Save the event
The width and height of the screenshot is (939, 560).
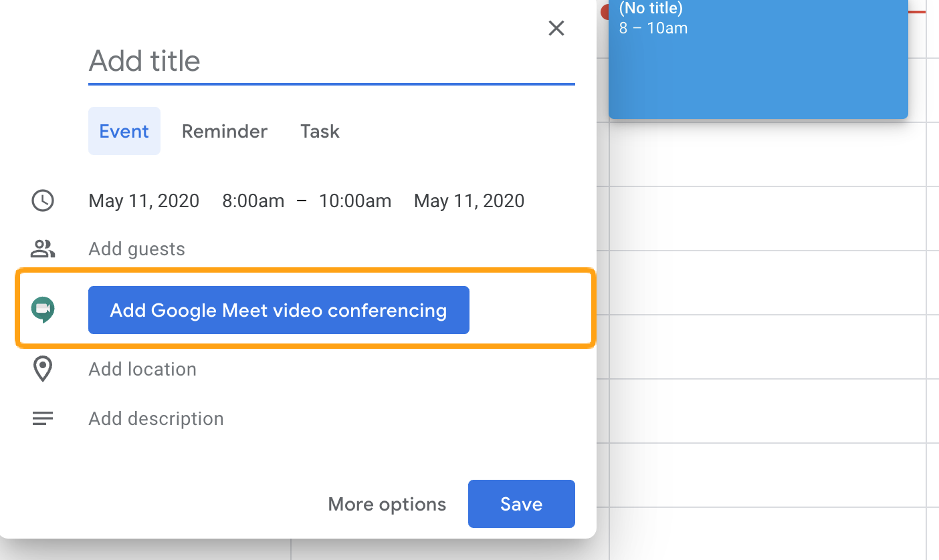[x=522, y=504]
